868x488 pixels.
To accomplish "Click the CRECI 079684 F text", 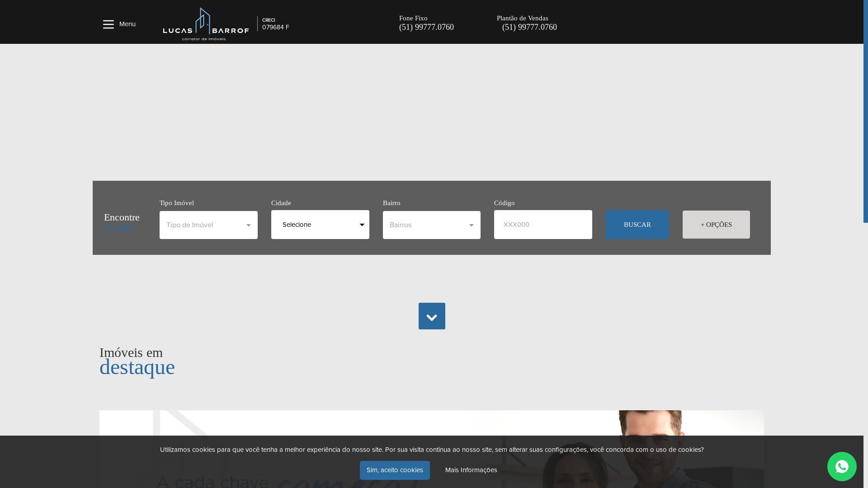I will point(275,24).
